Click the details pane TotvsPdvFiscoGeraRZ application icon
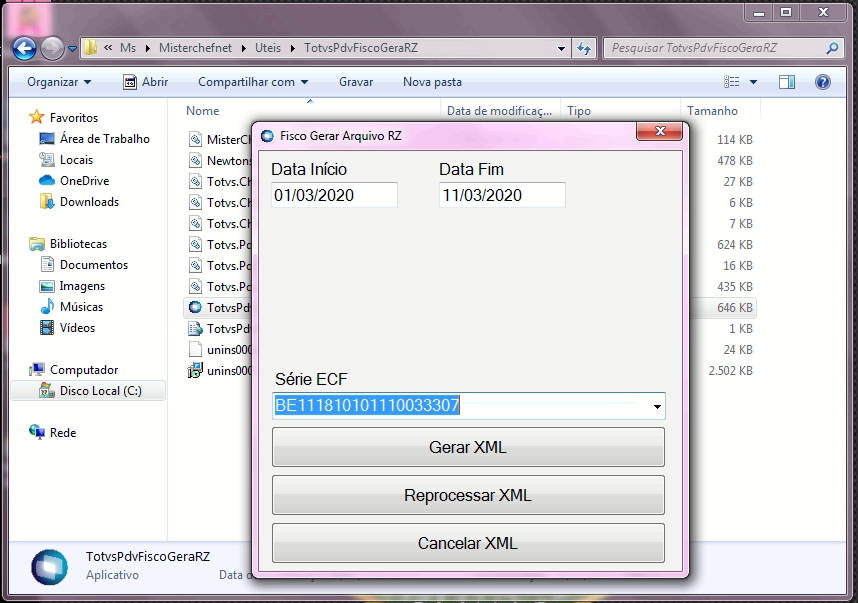This screenshot has width=858, height=603. (x=49, y=567)
